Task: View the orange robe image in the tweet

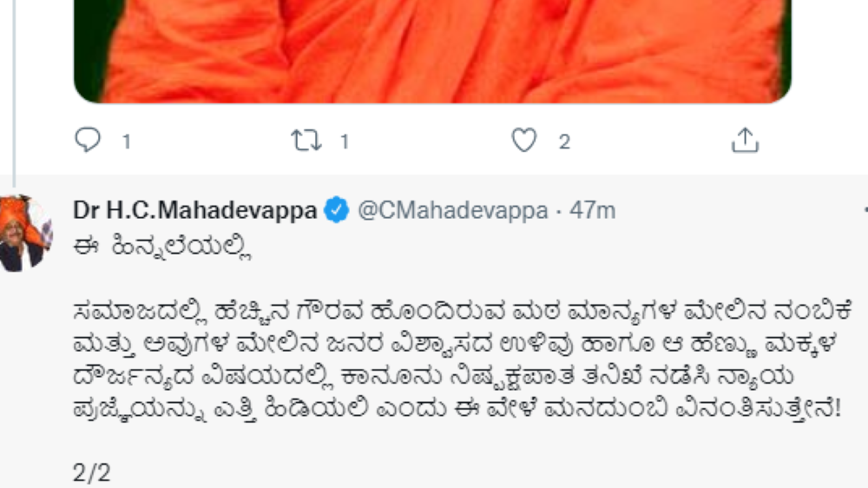Action: coord(432,51)
